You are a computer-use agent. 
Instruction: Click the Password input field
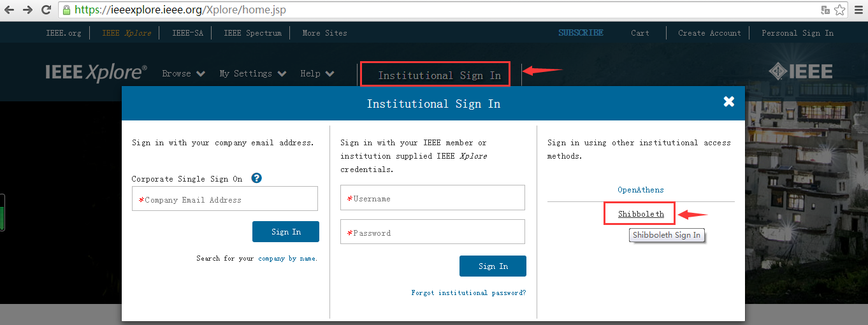[x=433, y=232]
